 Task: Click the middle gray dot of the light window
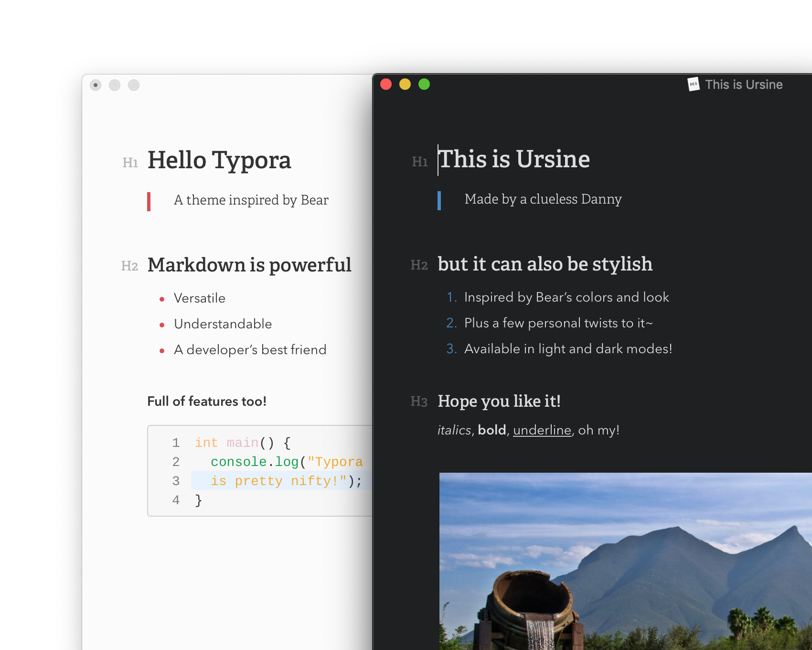coord(115,85)
